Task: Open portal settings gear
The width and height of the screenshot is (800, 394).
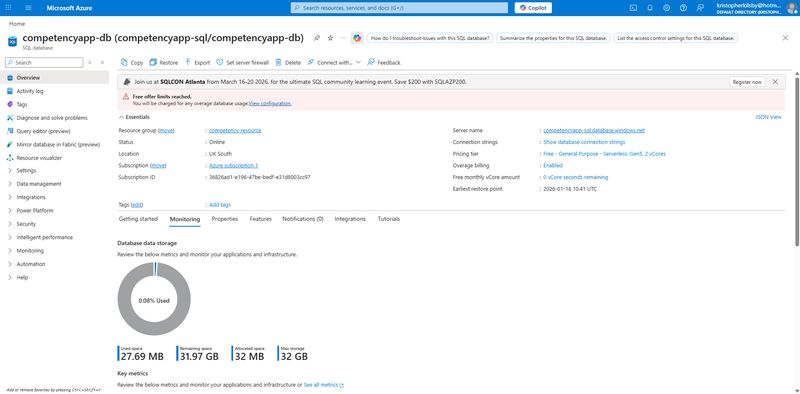Action: pos(666,8)
